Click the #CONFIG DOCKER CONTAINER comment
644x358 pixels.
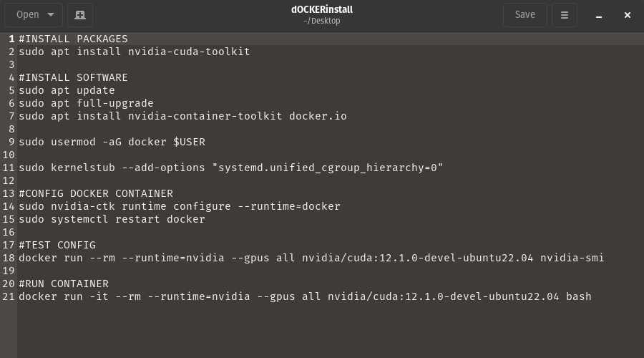point(96,193)
